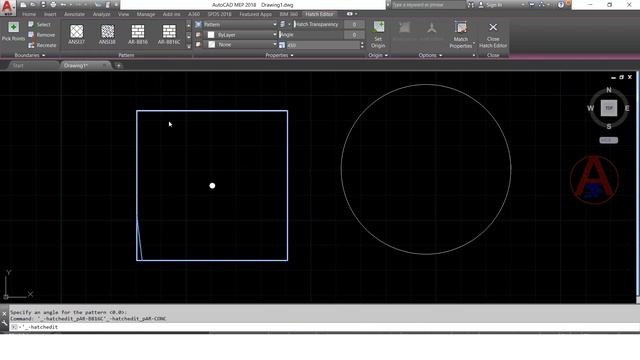Choose the ANSI38 hatch pattern
The width and height of the screenshot is (640, 360).
coord(107,34)
